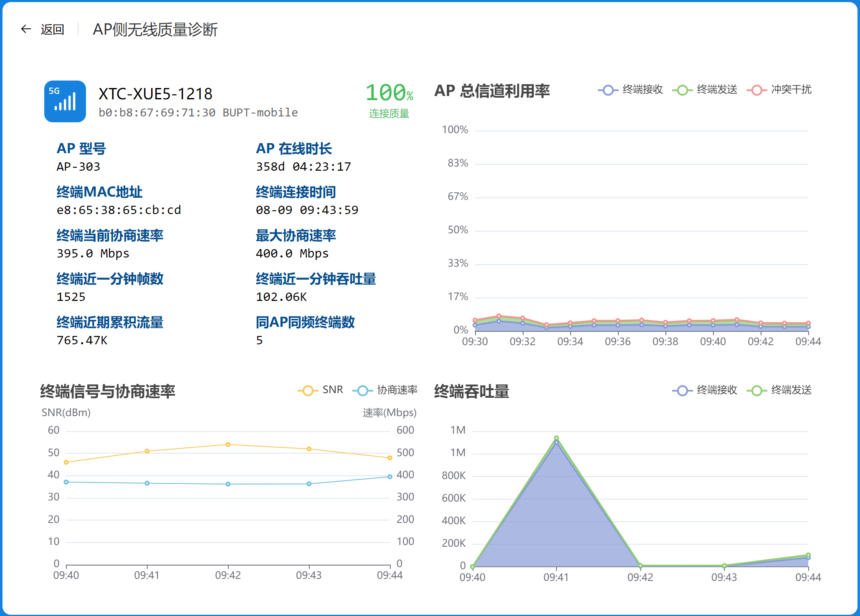The width and height of the screenshot is (860, 616).
Task: Click cumulative traffic value 765.47K
Action: [x=82, y=341]
